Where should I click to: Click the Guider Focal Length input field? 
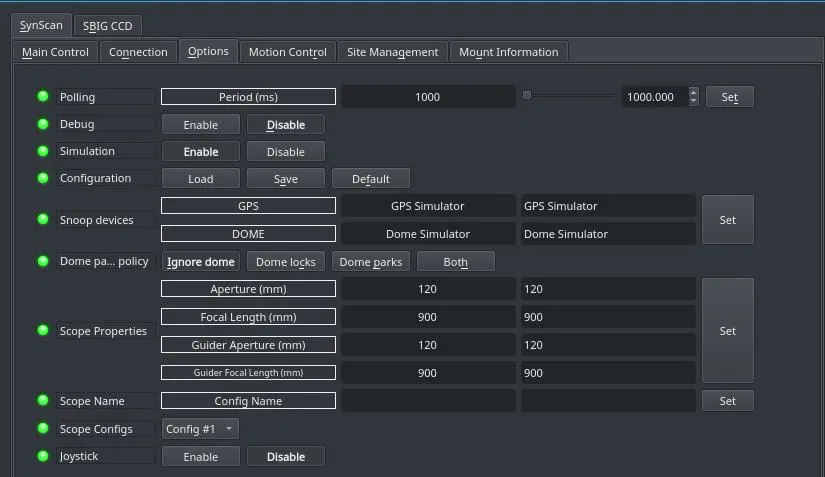coord(608,372)
